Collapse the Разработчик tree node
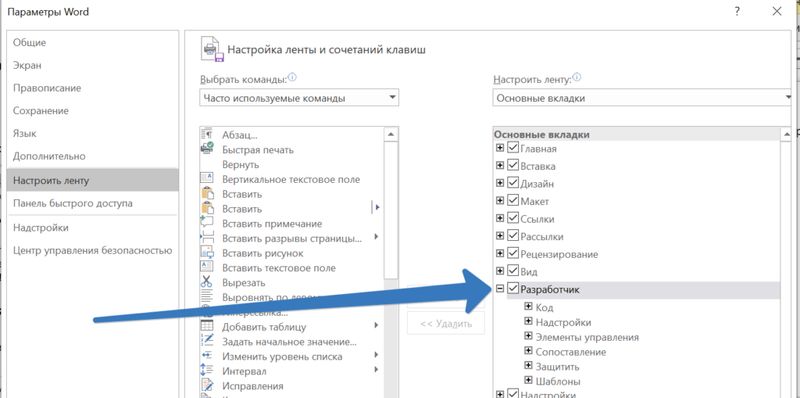 point(500,289)
